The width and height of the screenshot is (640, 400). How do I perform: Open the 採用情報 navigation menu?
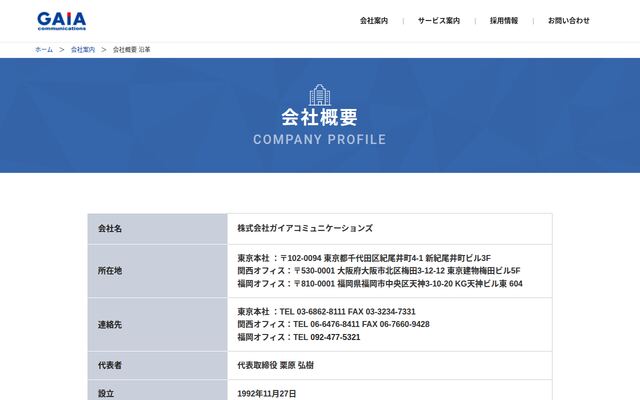pyautogui.click(x=504, y=21)
